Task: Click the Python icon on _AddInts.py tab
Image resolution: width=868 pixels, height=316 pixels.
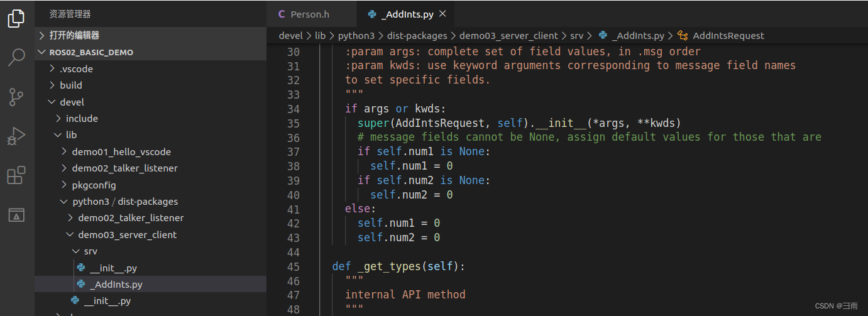Action: (x=371, y=14)
